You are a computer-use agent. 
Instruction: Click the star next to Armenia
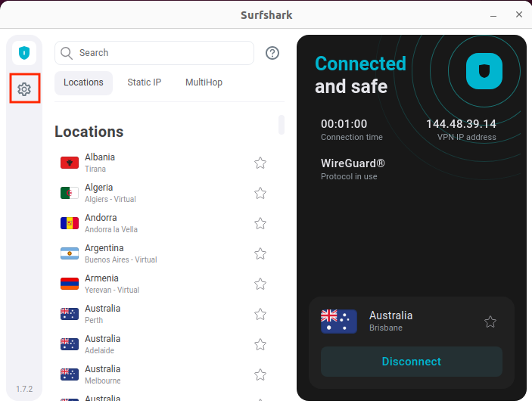(x=260, y=284)
